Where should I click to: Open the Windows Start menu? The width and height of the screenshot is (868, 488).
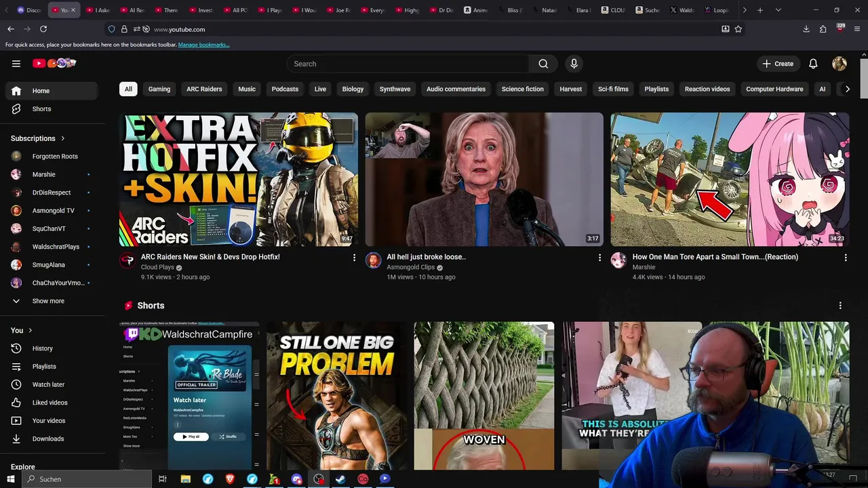[x=11, y=479]
